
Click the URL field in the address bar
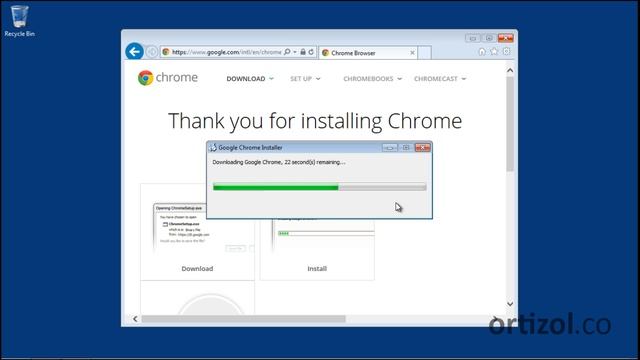tap(227, 52)
